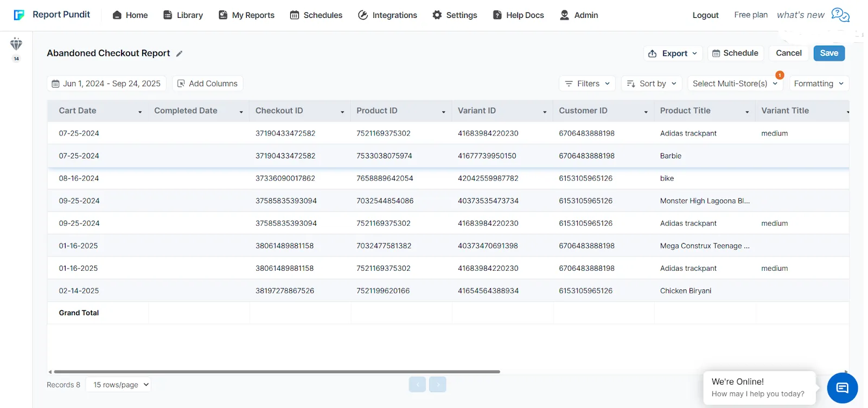Click the pencil icon to rename the report
Screen dimensions: 868x408
pos(180,54)
